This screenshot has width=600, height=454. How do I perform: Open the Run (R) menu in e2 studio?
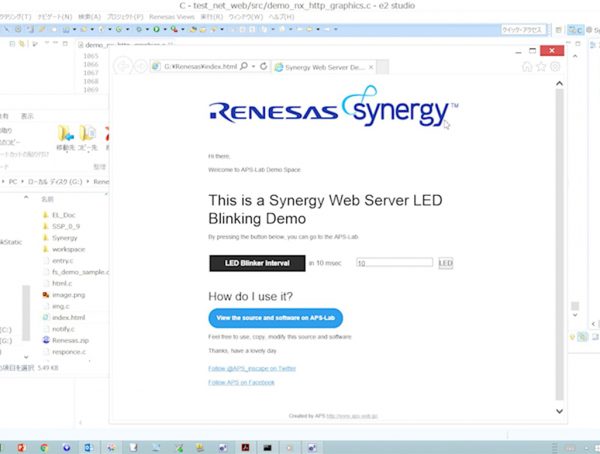(212, 17)
